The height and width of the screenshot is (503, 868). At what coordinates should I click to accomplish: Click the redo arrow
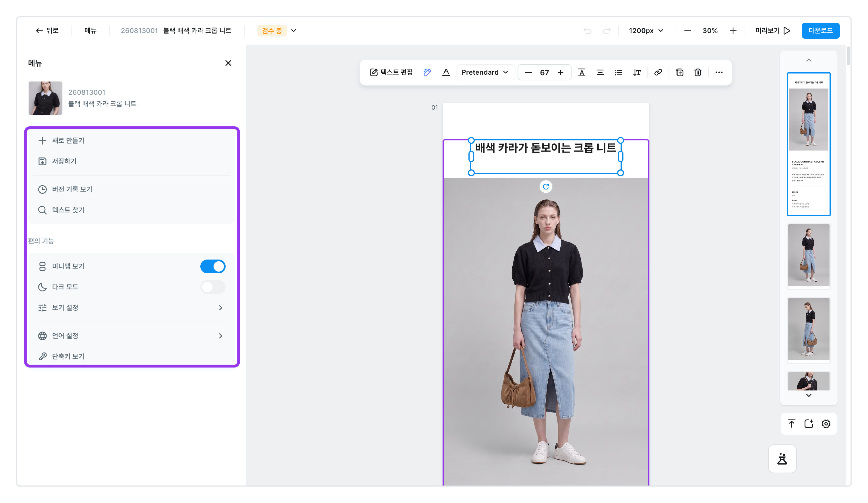tap(607, 31)
